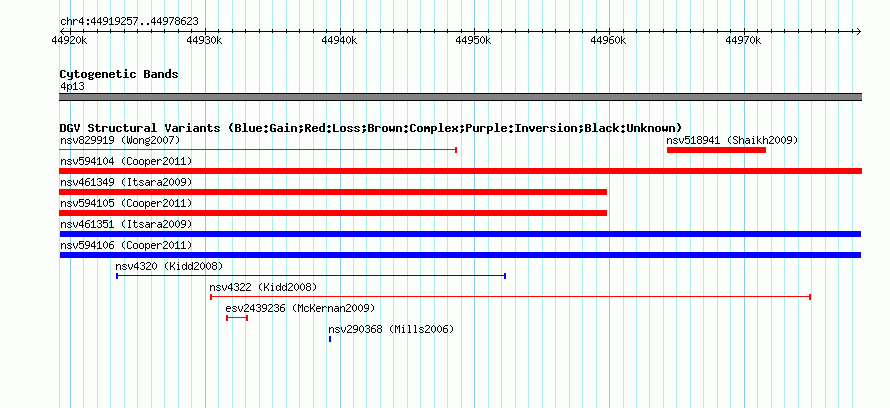Click the short red esv2439236 bar
Viewport: 890px width, 408px height.
tap(237, 318)
